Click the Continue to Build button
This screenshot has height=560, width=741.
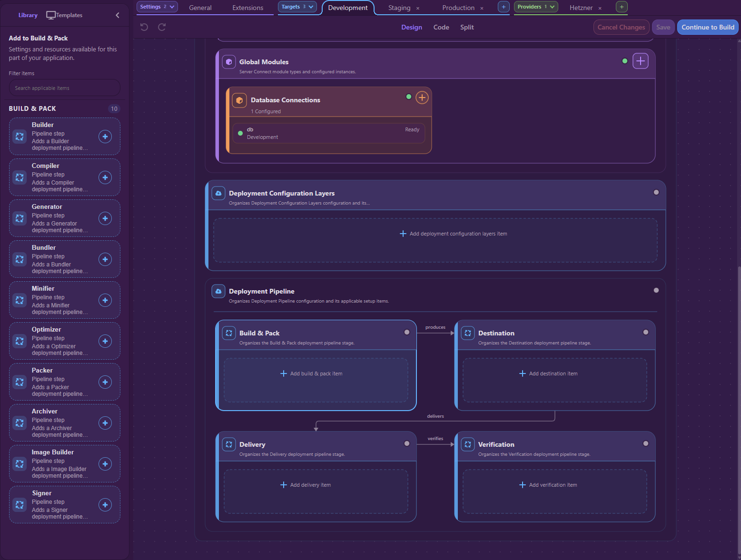(x=708, y=27)
